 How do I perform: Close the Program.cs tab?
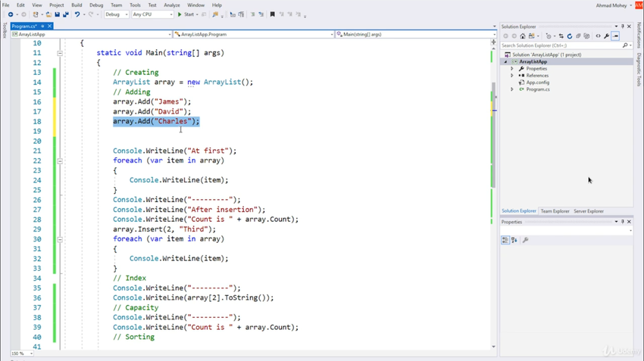pyautogui.click(x=49, y=26)
